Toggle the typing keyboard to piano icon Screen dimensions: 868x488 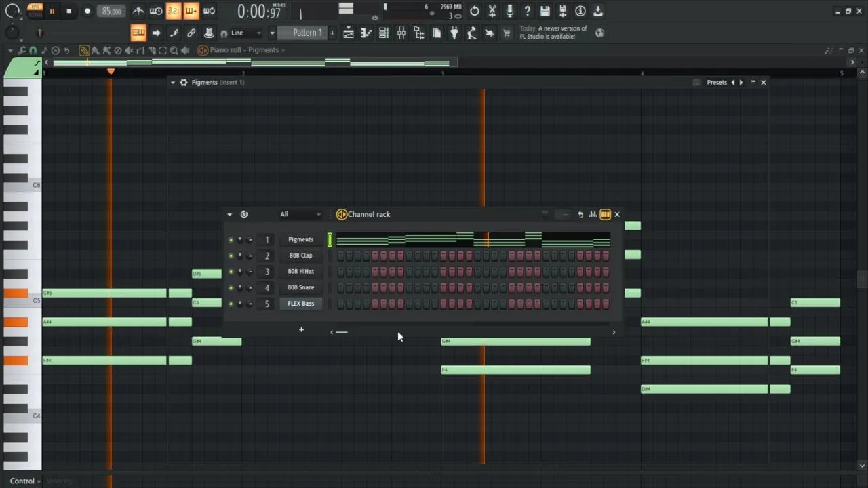[x=138, y=33]
